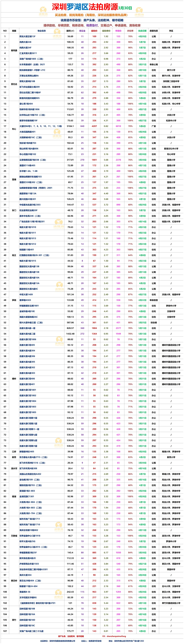This screenshot has width=184, height=644.
Task: Click the 面积(㎡) column header
Action: tap(70, 31)
